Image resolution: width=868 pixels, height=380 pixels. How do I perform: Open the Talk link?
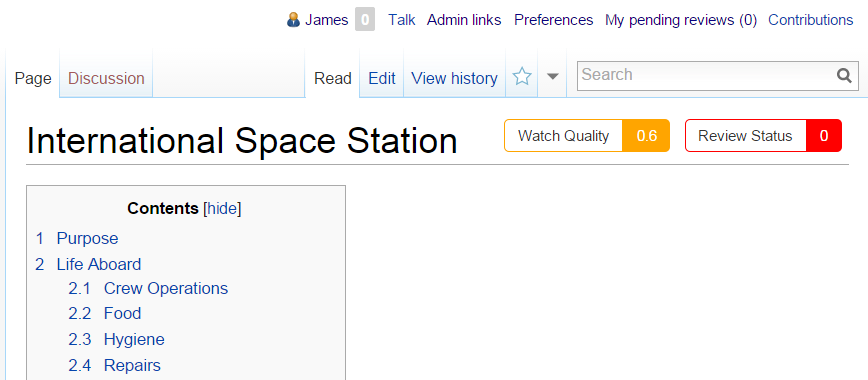pyautogui.click(x=401, y=20)
